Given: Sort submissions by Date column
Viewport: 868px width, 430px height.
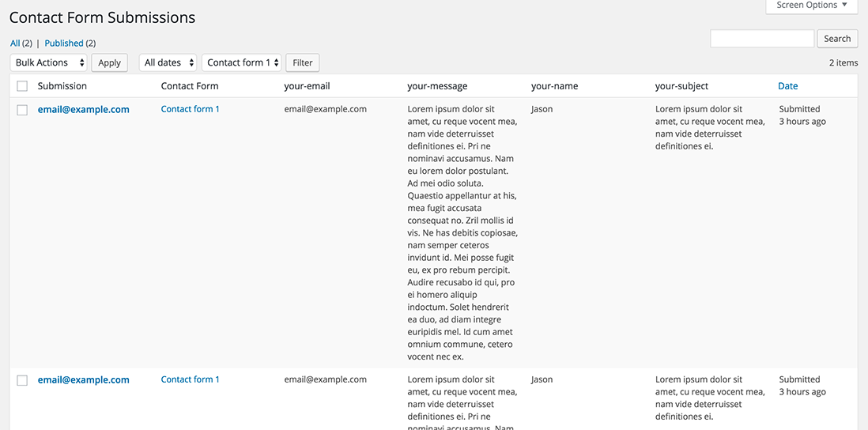Looking at the screenshot, I should (x=788, y=86).
